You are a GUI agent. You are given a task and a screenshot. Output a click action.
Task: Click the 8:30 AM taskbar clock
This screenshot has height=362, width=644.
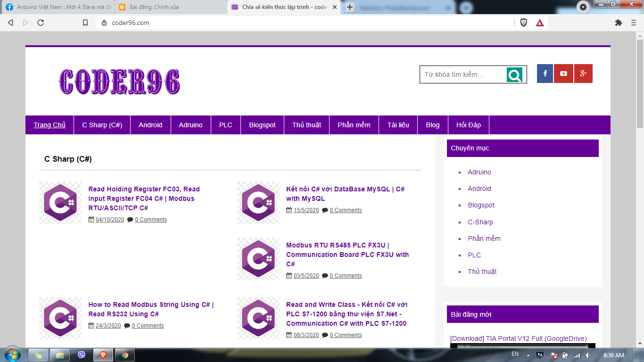click(613, 355)
